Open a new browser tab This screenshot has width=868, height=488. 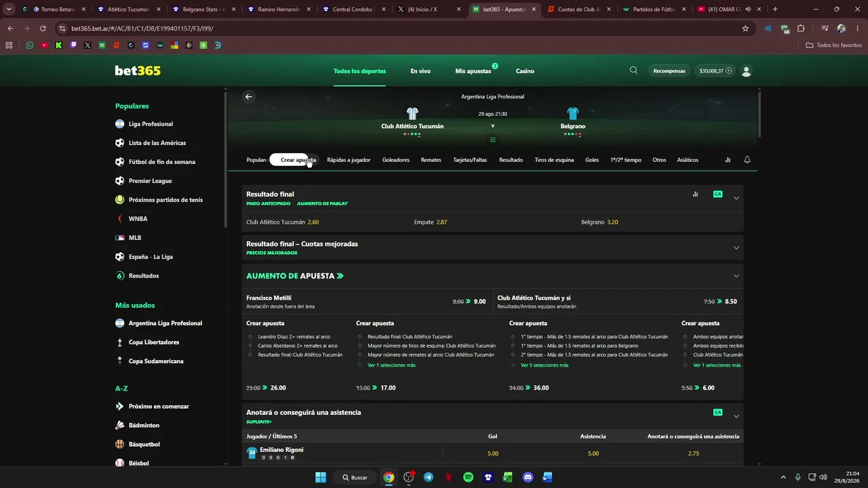click(775, 9)
